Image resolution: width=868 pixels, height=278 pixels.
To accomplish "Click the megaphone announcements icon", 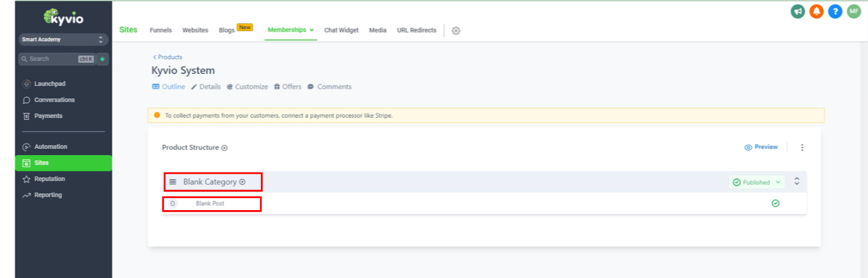I will point(797,11).
